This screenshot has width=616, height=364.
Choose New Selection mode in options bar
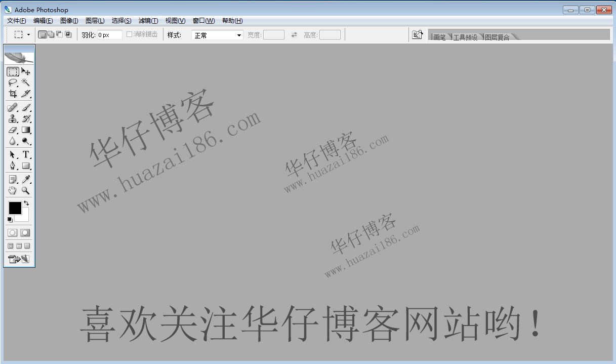[43, 34]
